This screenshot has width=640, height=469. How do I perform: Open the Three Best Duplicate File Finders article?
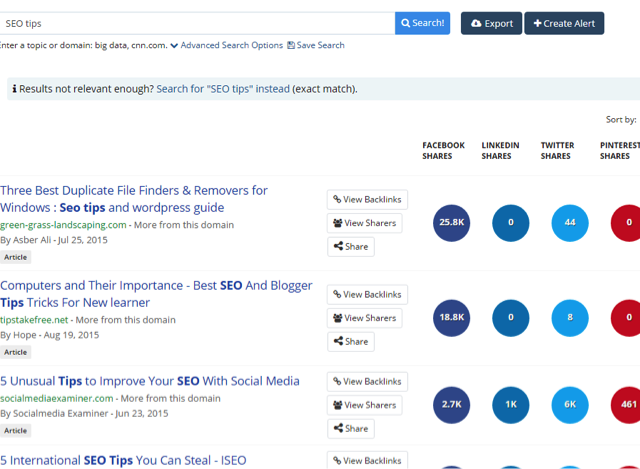click(x=134, y=199)
